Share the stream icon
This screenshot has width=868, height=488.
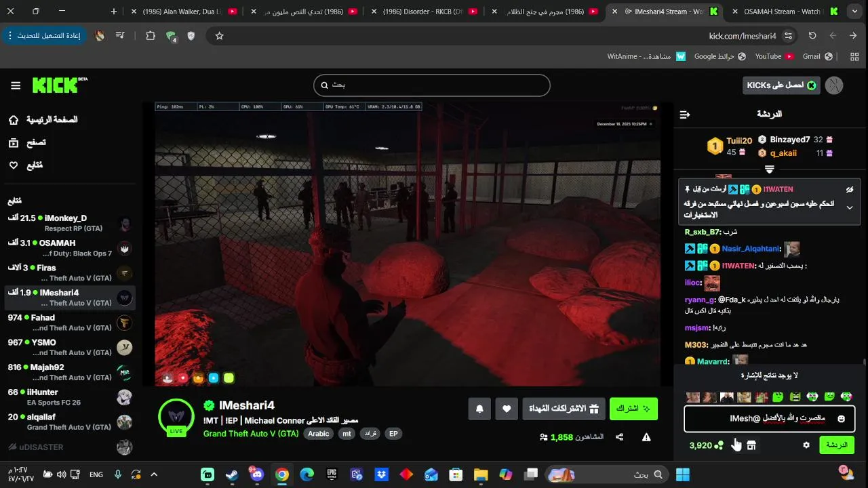pos(619,437)
